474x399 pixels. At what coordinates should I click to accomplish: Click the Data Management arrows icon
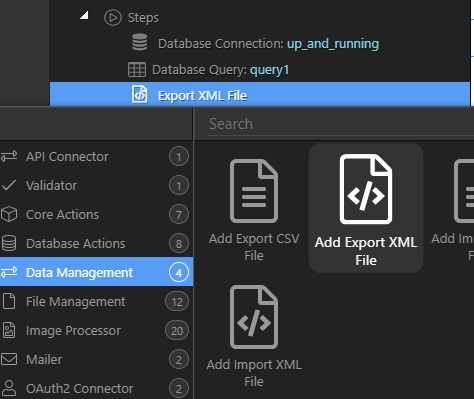[x=9, y=272]
